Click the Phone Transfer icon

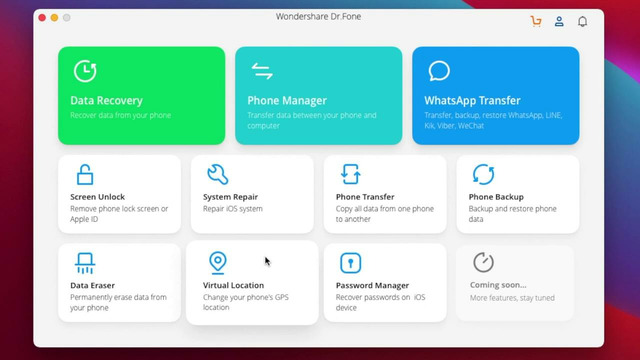pos(351,174)
